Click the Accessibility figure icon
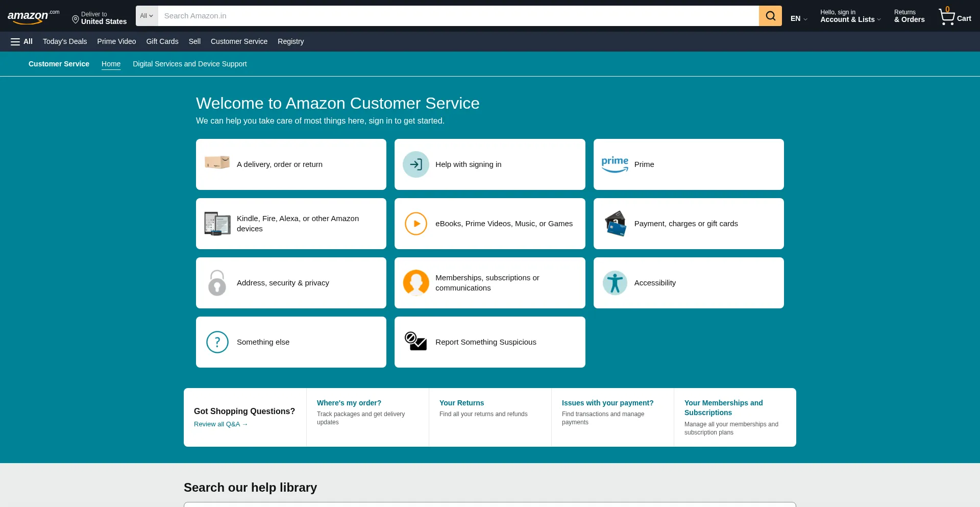The width and height of the screenshot is (980, 507). point(615,283)
